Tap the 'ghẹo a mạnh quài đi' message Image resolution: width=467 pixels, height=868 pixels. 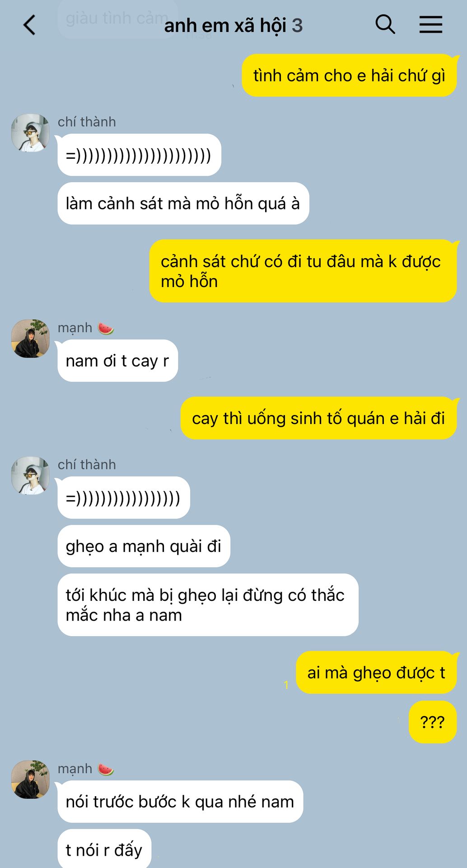144,546
